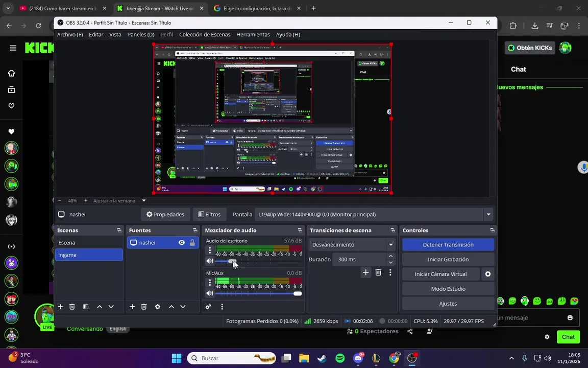Image resolution: width=588 pixels, height=368 pixels.
Task: Mute Audio del escritorio speaker
Action: tap(210, 261)
